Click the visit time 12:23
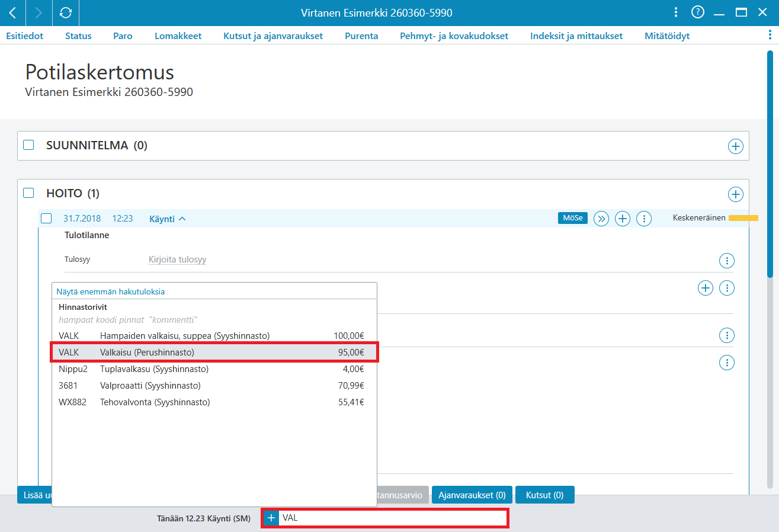Viewport: 779px width, 532px height. tap(123, 219)
